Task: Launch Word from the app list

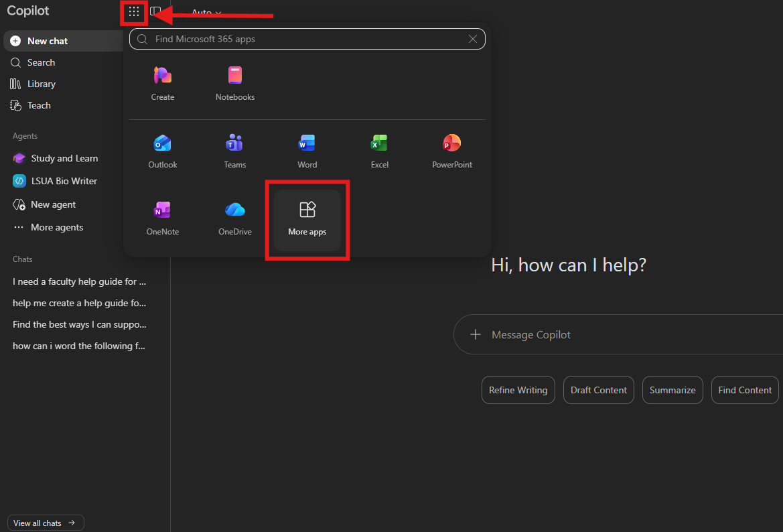Action: point(307,152)
